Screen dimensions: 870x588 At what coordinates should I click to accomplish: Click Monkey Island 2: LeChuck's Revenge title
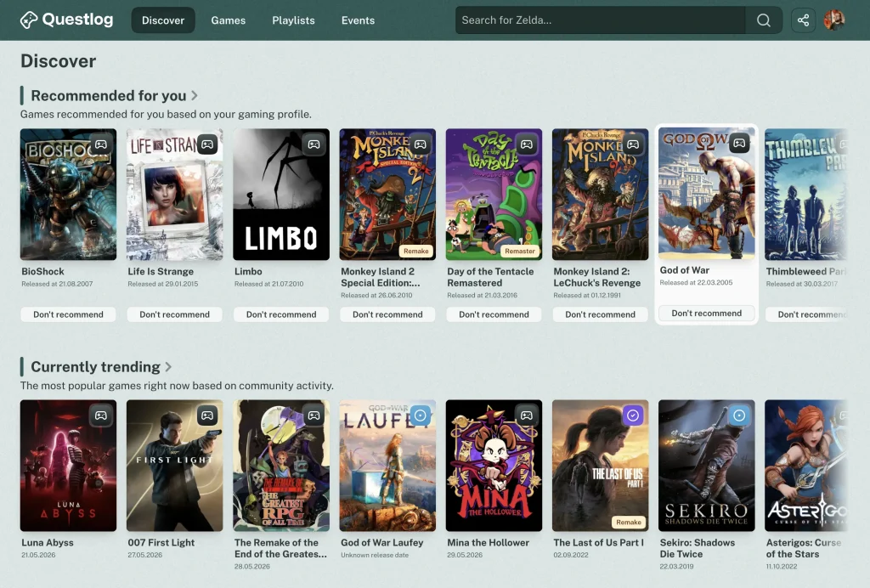597,277
